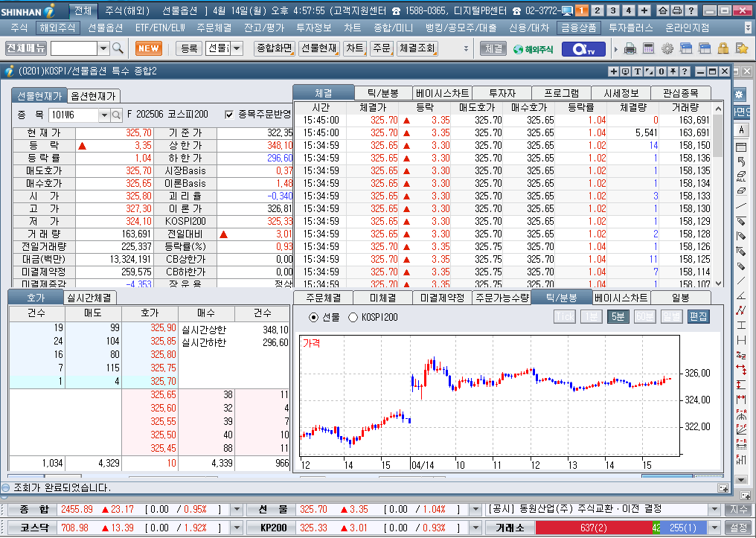Click the home icon in title bar
This screenshot has width=756, height=538.
coord(664,10)
